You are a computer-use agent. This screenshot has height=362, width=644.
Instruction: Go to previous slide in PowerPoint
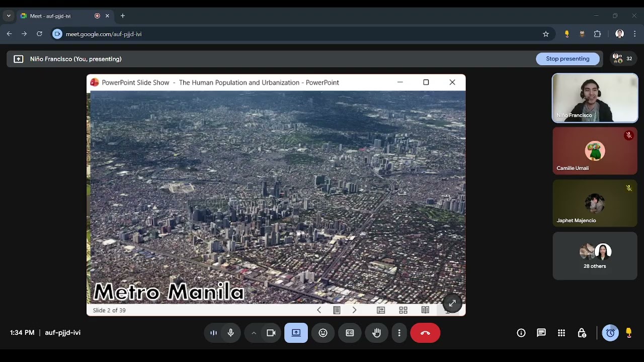[x=319, y=310]
